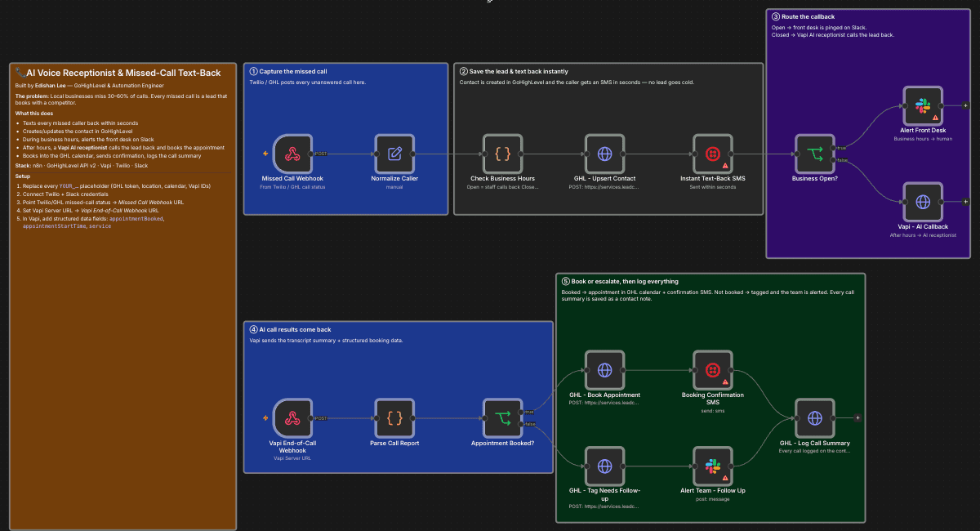Open the Alert Team - Follow Up Slack node

(x=713, y=466)
